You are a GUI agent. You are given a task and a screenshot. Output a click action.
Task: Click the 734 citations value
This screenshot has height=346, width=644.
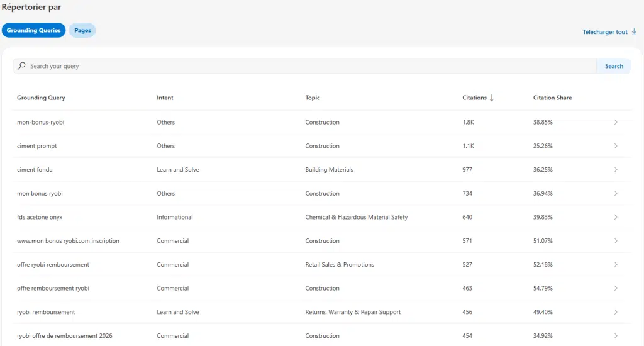(467, 194)
